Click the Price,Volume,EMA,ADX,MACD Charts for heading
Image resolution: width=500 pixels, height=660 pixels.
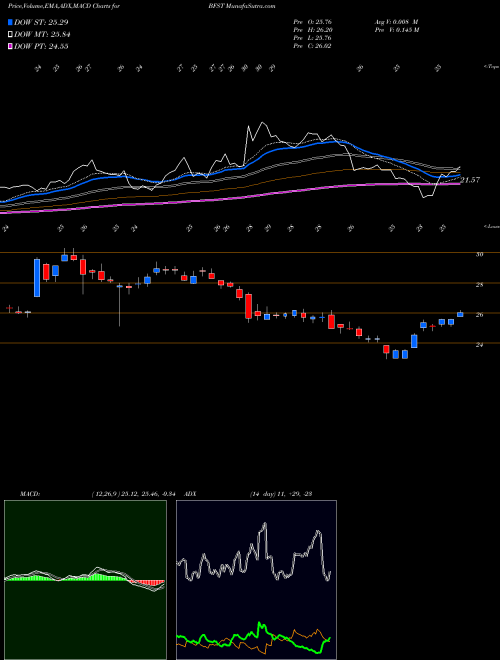pyautogui.click(x=64, y=6)
